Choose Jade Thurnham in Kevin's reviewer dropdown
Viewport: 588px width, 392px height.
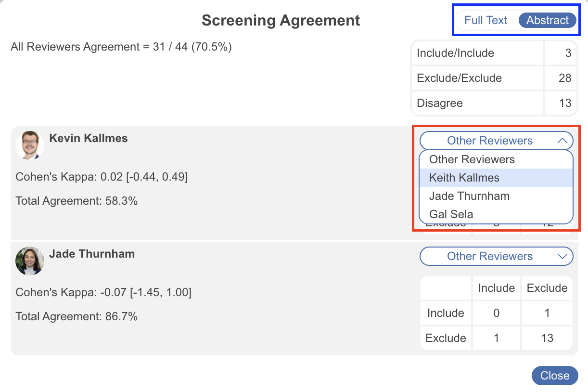(469, 196)
